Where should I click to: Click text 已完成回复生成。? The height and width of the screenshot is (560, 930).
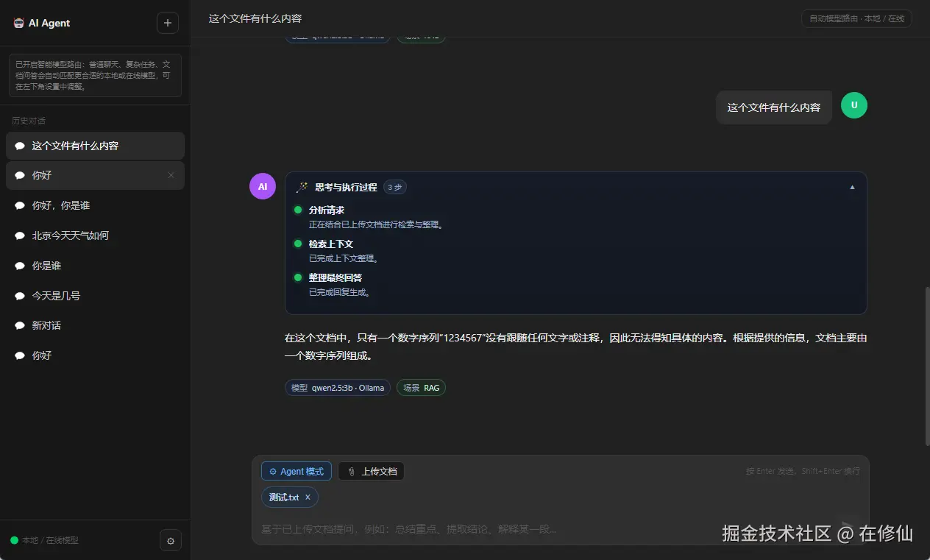(340, 292)
